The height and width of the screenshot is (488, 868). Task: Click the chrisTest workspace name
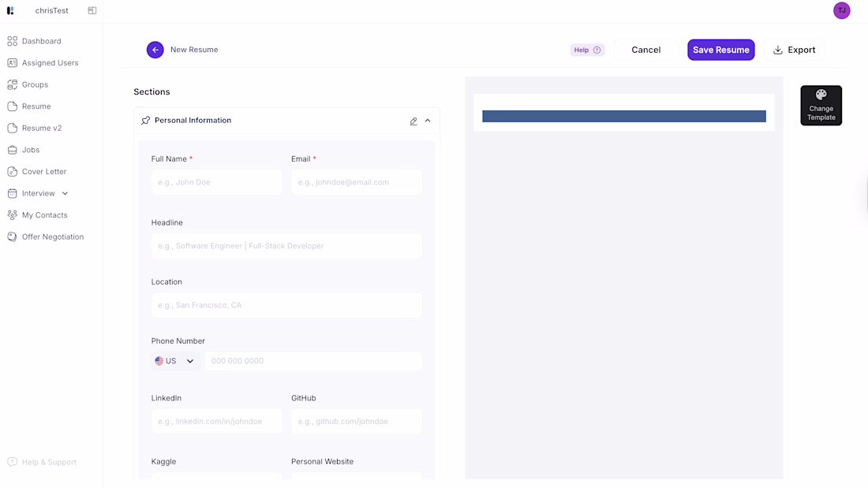click(x=51, y=10)
